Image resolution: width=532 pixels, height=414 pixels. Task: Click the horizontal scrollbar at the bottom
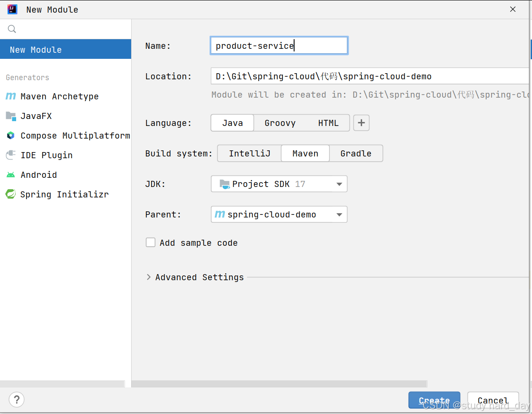pyautogui.click(x=279, y=384)
